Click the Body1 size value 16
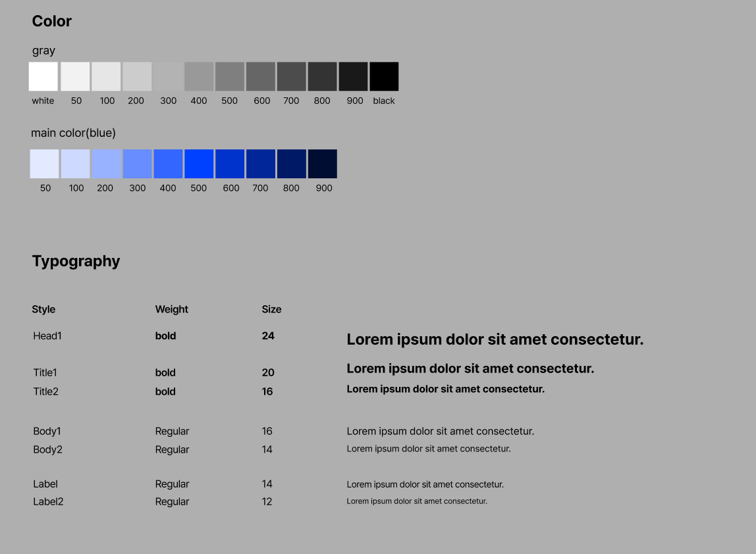The image size is (756, 554). 267,431
